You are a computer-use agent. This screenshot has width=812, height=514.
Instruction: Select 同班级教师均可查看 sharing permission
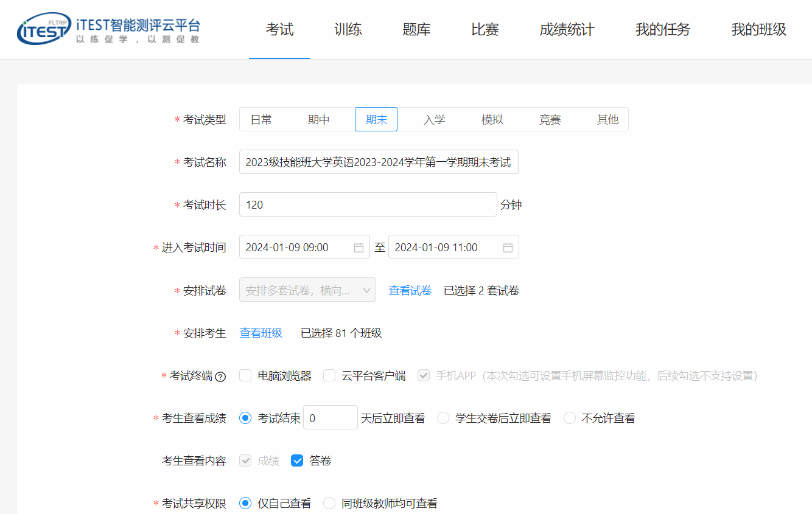pyautogui.click(x=329, y=504)
